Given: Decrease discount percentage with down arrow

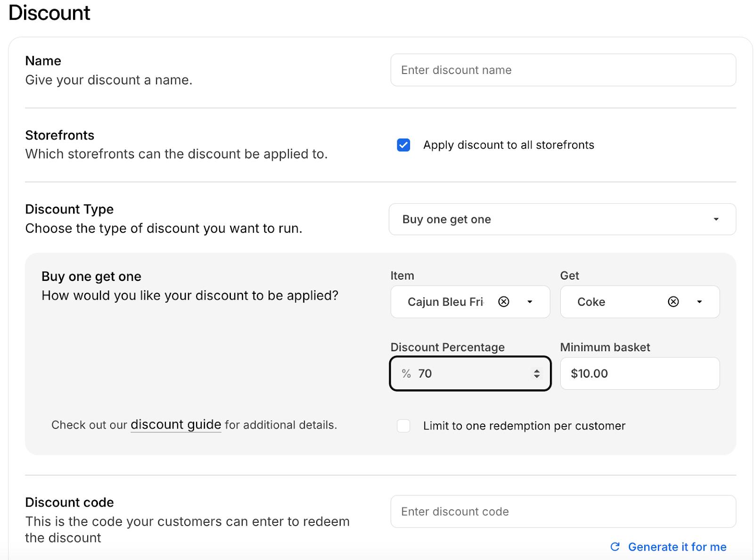Looking at the screenshot, I should (x=537, y=377).
